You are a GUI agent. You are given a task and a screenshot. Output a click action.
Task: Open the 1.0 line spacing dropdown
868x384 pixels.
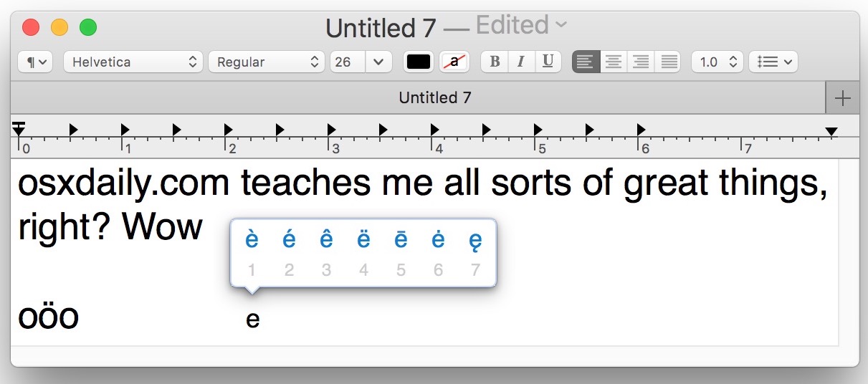[x=717, y=62]
